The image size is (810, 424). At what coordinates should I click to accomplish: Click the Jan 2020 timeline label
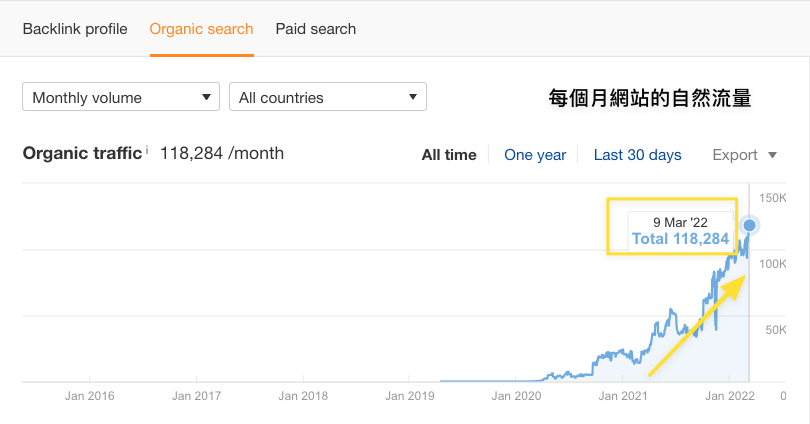coord(516,396)
